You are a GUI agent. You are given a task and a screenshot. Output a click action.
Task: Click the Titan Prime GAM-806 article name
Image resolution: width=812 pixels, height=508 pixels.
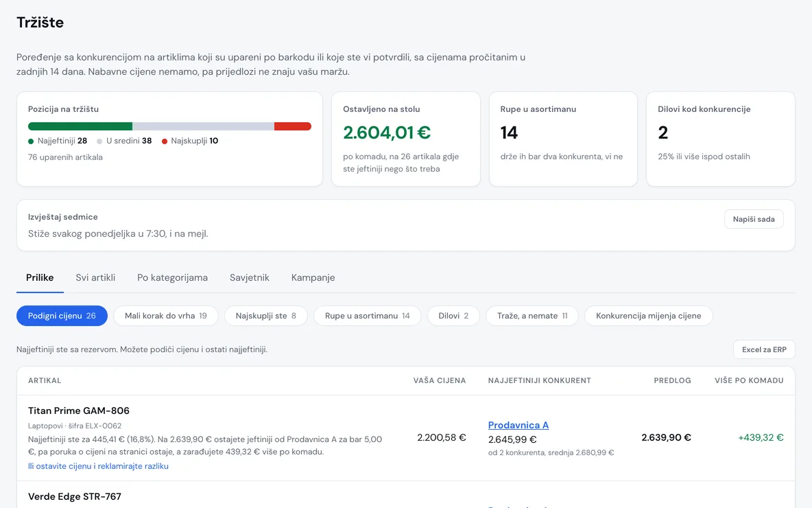(79, 411)
